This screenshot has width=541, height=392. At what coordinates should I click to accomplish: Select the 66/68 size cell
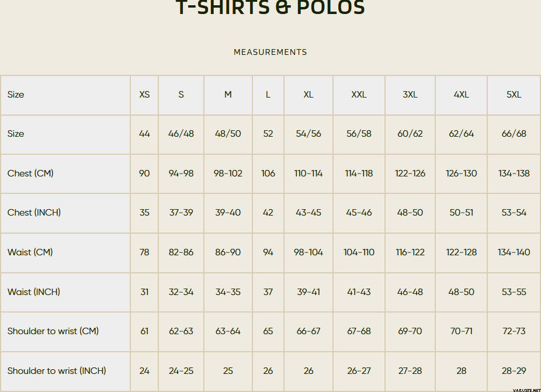pos(514,134)
